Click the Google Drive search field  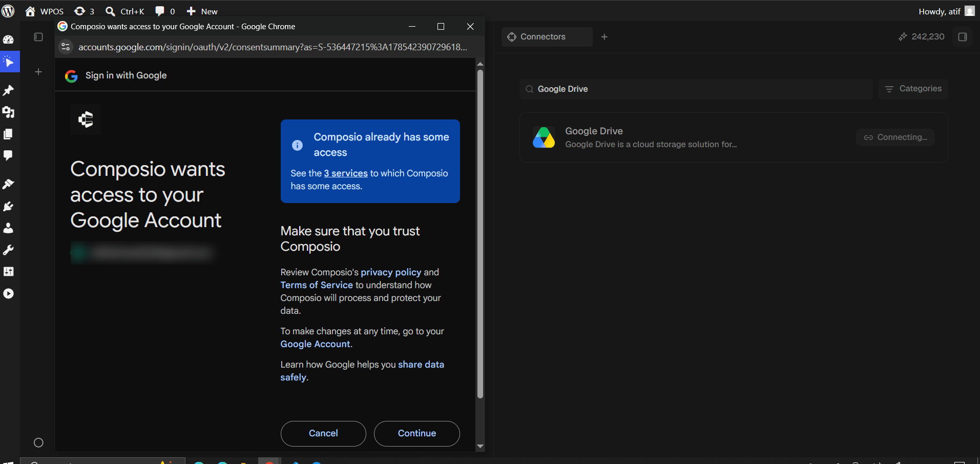696,89
